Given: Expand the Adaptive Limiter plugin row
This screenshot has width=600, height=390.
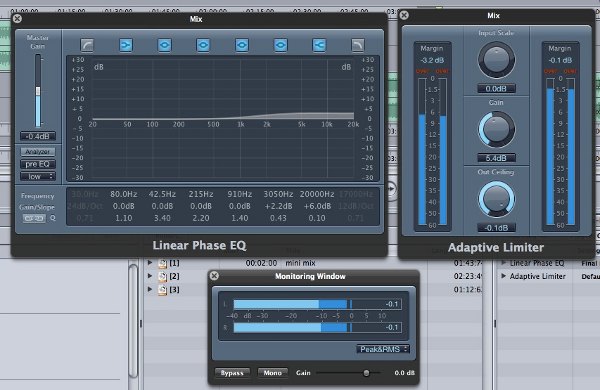Looking at the screenshot, I should [504, 276].
